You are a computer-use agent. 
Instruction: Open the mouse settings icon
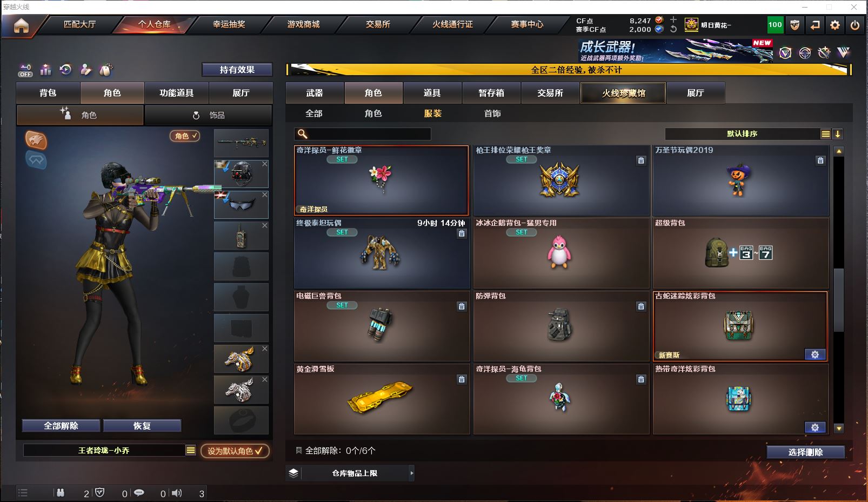pyautogui.click(x=106, y=70)
